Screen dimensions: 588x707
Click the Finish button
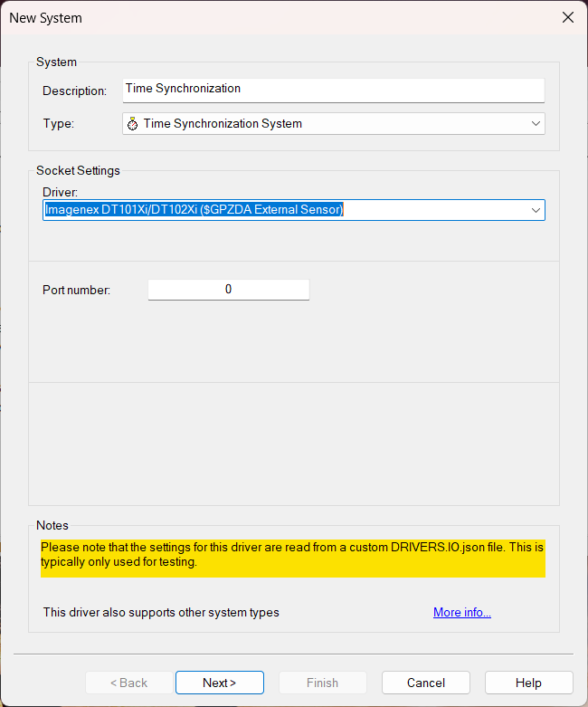pos(322,683)
